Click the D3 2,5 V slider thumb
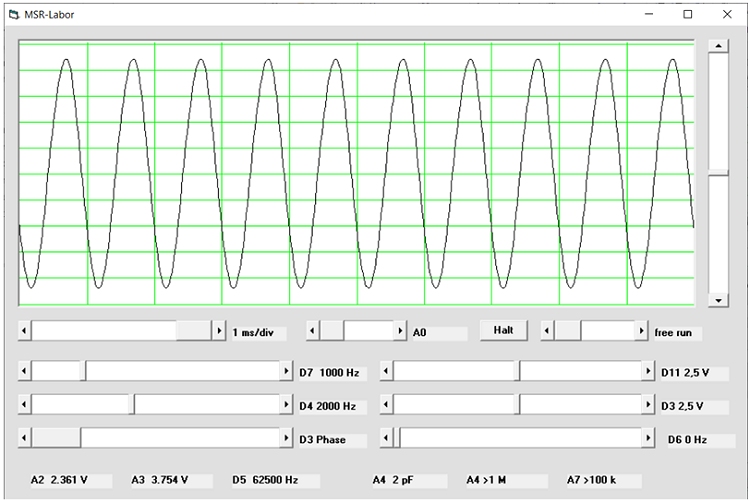 (518, 405)
